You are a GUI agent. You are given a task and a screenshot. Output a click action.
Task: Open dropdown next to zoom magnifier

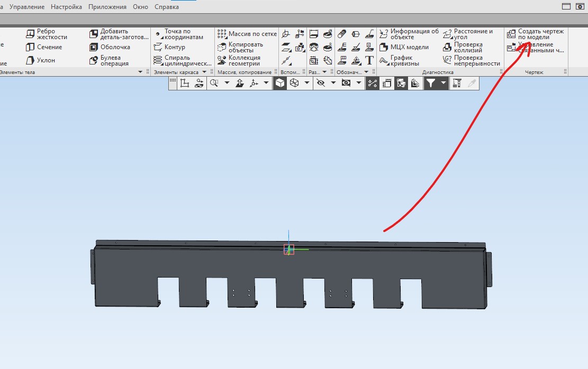(x=227, y=83)
